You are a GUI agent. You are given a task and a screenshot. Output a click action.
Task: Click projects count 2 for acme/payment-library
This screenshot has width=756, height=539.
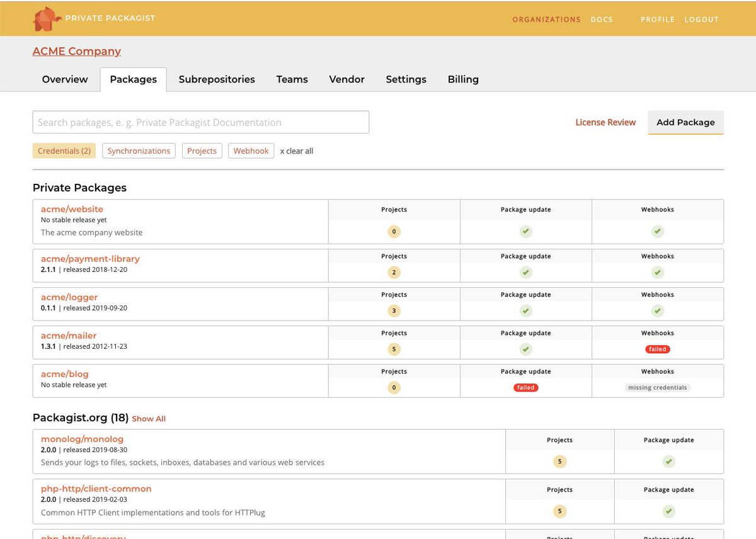coord(394,273)
